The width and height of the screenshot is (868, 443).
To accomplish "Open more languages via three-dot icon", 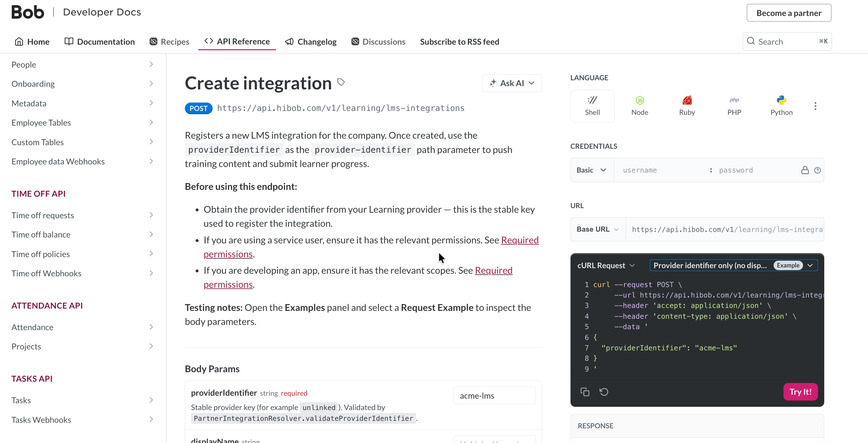I will 815,106.
